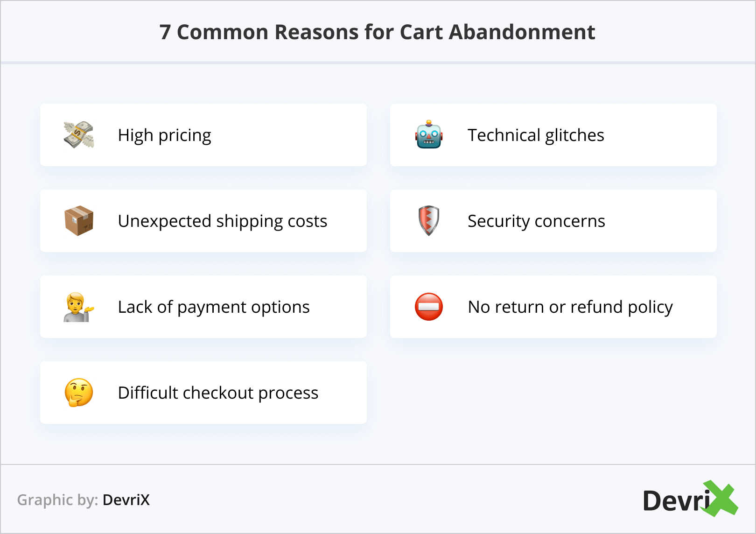The width and height of the screenshot is (756, 534).
Task: Click the Security concerns text
Action: click(536, 221)
